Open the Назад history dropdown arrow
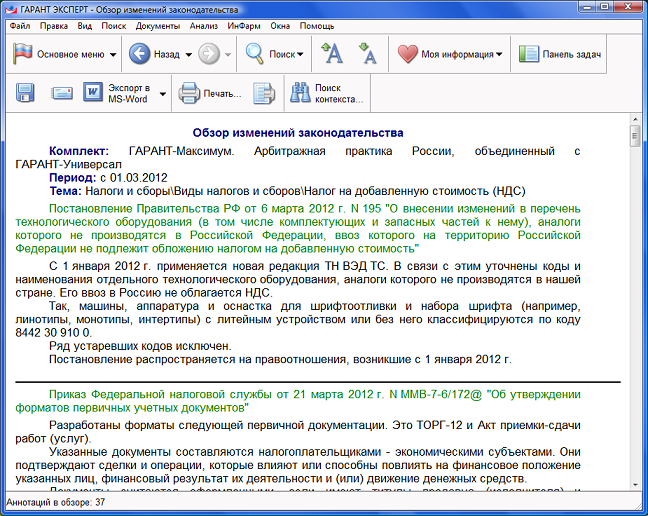 tap(187, 55)
